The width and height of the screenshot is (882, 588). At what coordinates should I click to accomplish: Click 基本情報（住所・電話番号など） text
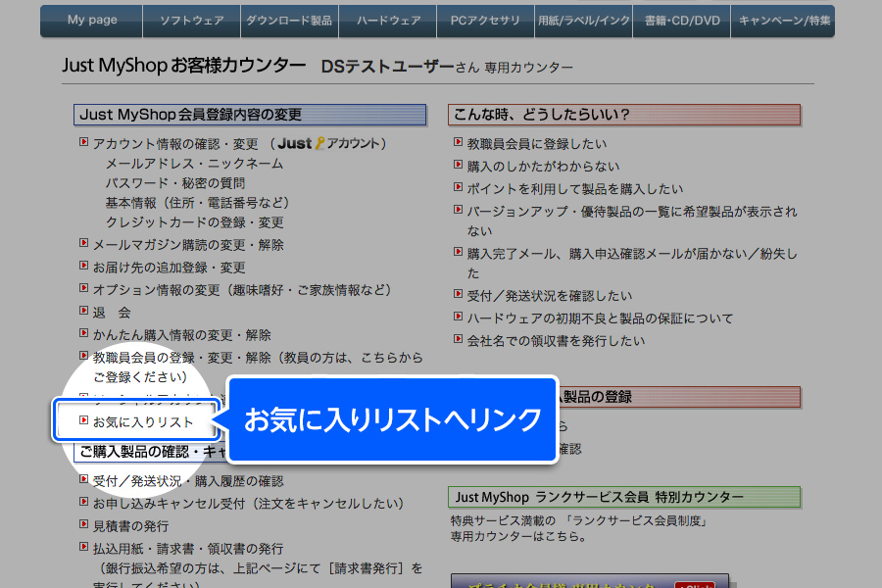click(197, 203)
